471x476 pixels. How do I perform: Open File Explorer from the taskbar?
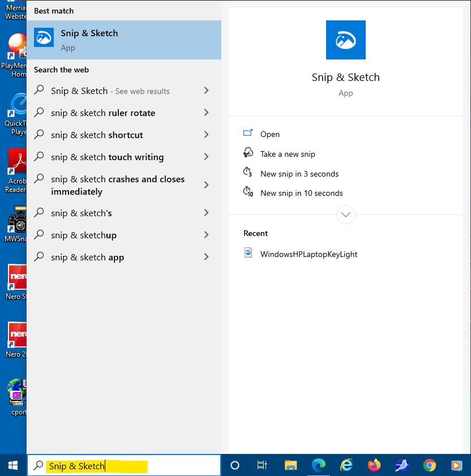pos(290,465)
